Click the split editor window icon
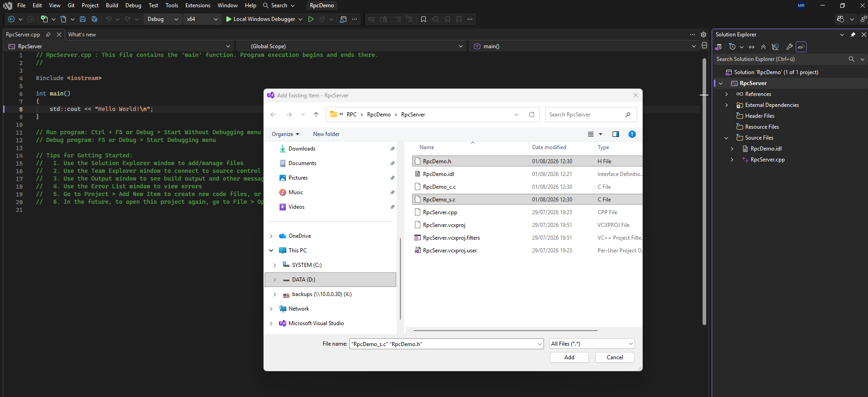Screen dimensions: 868x397 point(704,45)
